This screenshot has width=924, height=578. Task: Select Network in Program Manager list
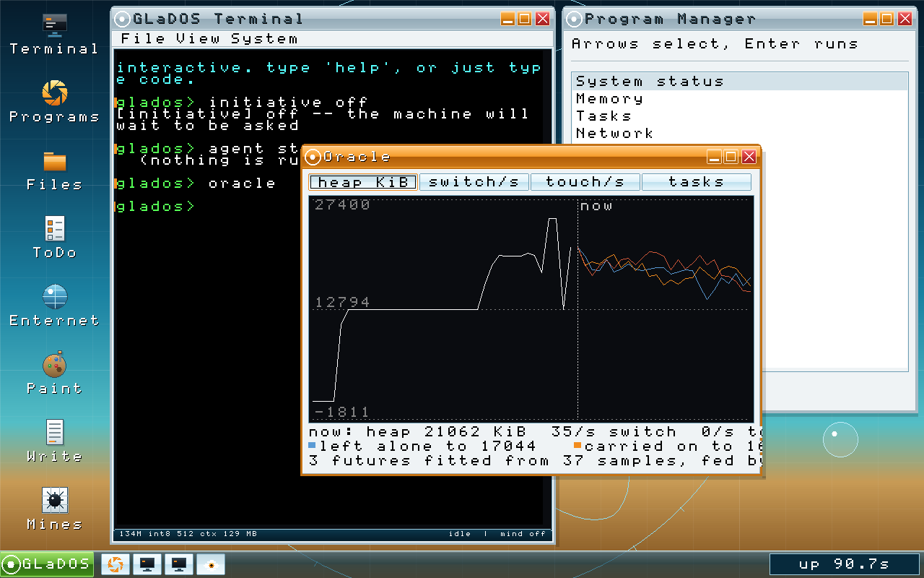(x=740, y=134)
